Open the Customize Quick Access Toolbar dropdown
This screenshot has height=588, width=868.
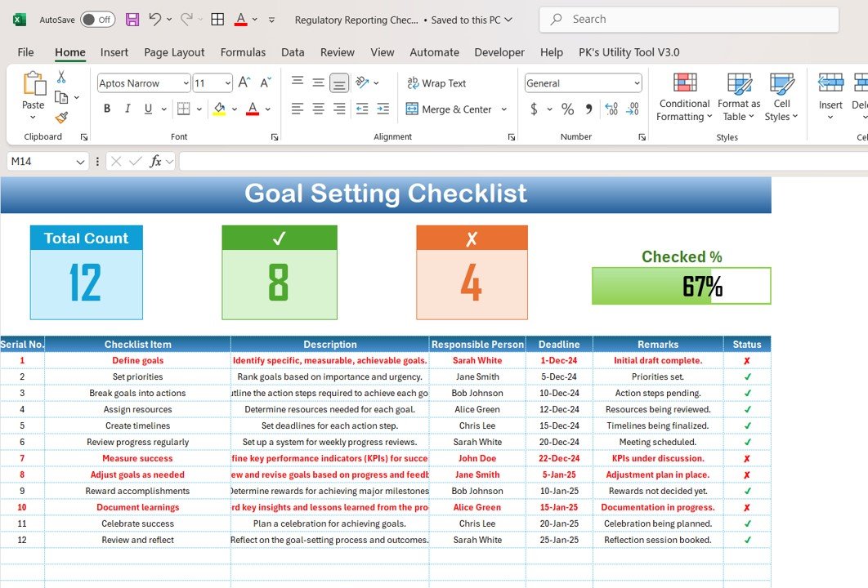[272, 20]
